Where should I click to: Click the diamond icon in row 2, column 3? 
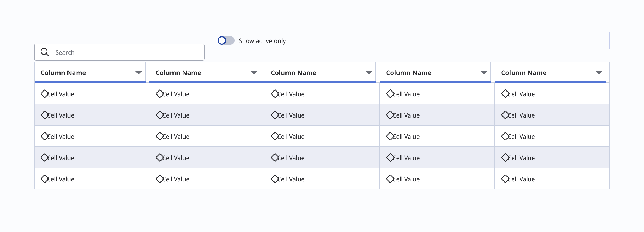275,115
